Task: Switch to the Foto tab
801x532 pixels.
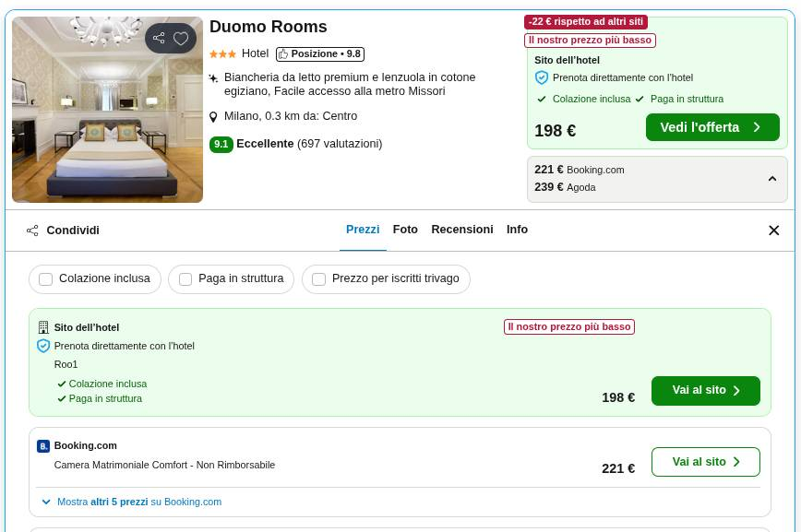Action: (405, 230)
